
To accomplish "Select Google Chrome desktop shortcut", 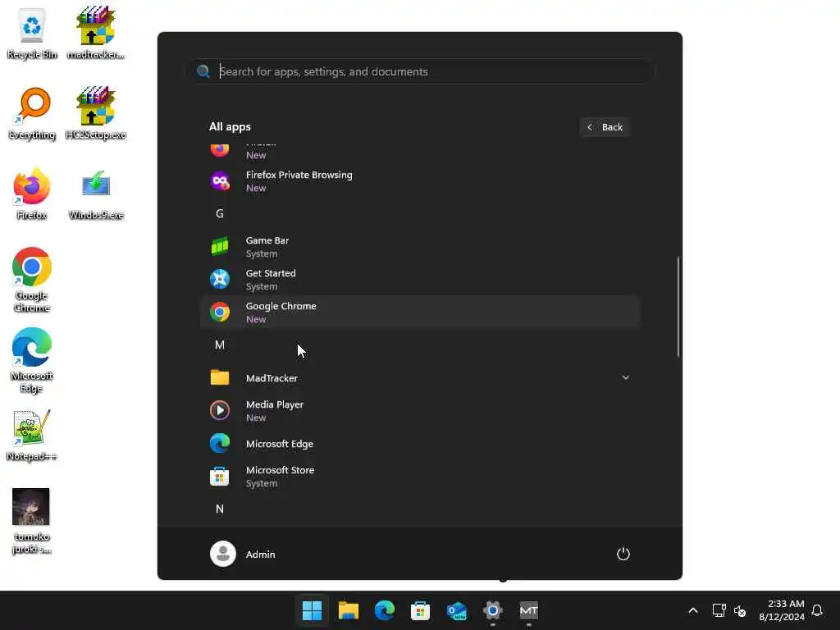I will [32, 280].
